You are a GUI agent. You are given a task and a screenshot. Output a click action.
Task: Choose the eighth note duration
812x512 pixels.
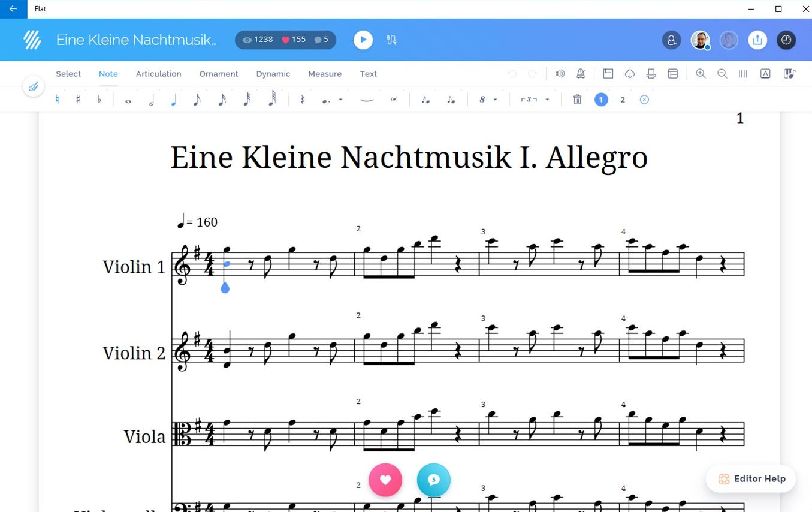pos(197,100)
